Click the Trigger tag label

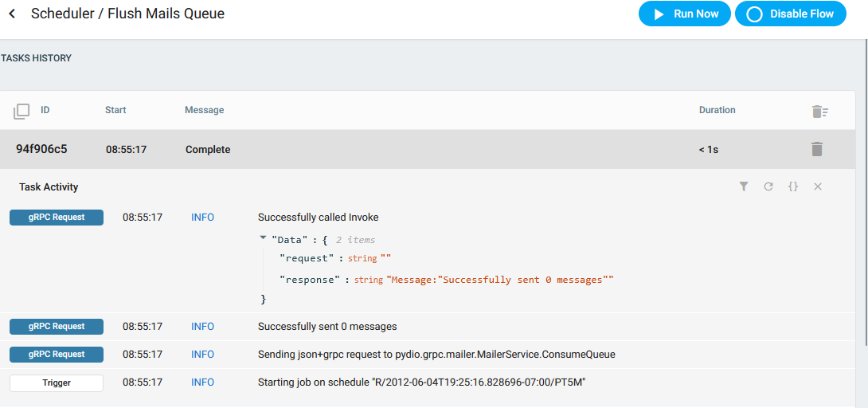point(57,382)
